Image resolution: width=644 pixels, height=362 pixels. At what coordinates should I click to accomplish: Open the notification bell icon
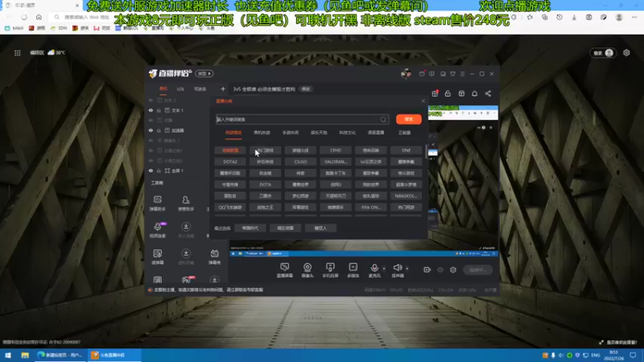pyautogui.click(x=474, y=93)
